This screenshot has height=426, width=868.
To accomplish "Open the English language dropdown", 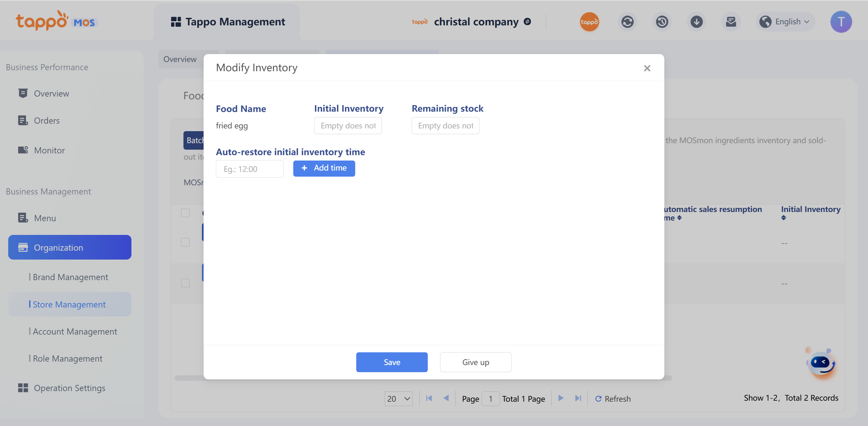I will click(785, 22).
